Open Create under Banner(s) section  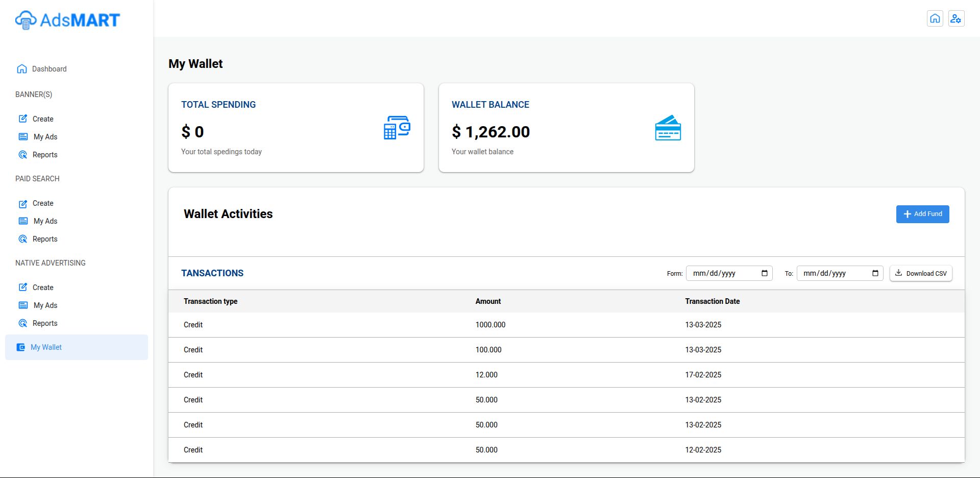pos(43,119)
